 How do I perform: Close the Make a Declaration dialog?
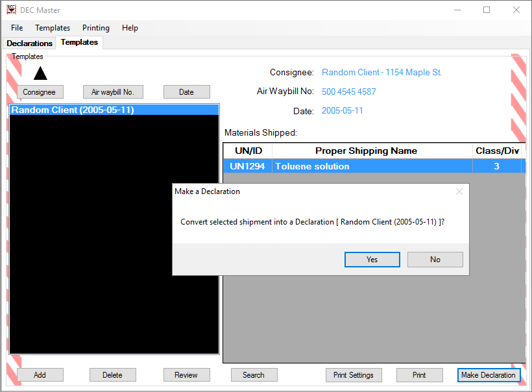tap(459, 191)
